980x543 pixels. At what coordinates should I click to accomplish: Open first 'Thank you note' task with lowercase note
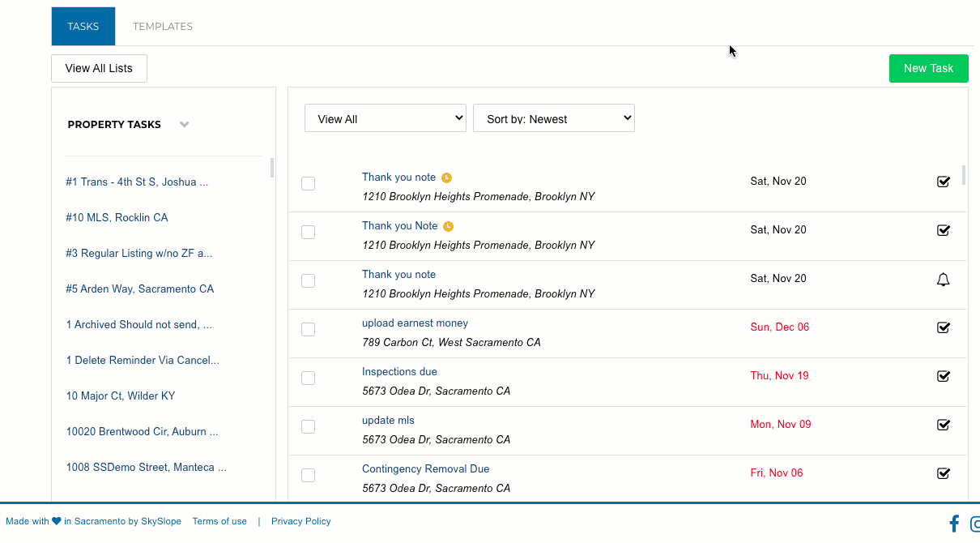tap(398, 177)
